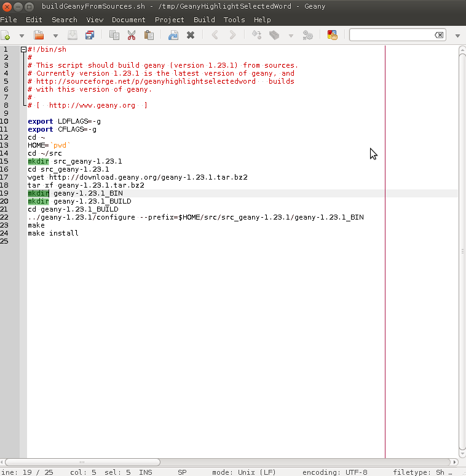This screenshot has width=466, height=476.
Task: Click the Save All toolbar icon
Action: (x=90, y=36)
